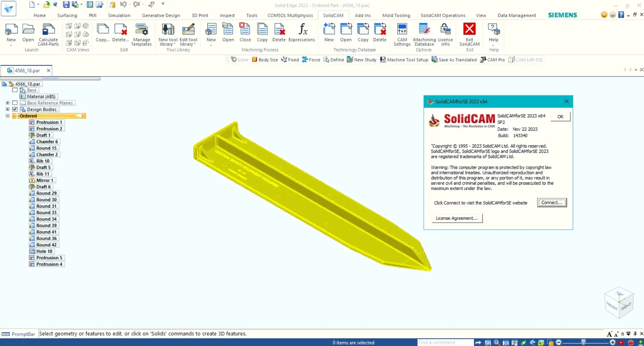Close the Machining Process

[x=245, y=32]
